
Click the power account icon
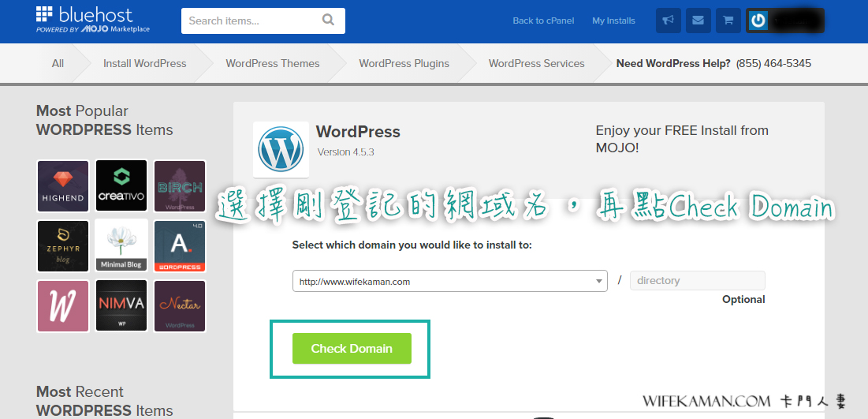[x=758, y=21]
